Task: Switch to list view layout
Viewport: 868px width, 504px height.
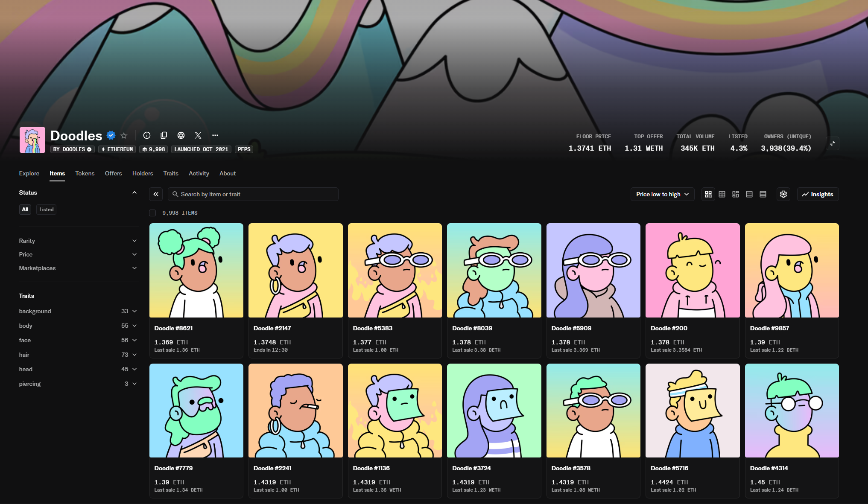Action: point(749,194)
